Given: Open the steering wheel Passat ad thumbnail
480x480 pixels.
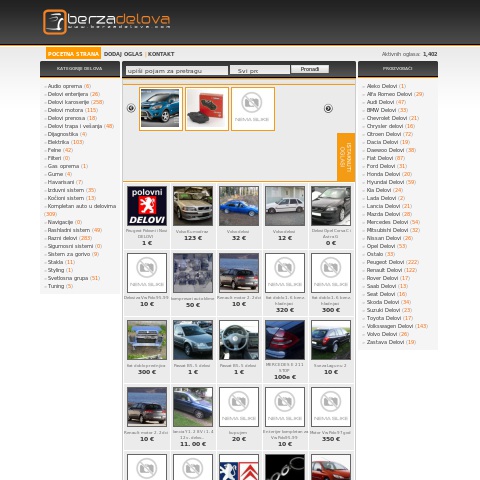Looking at the screenshot, I should click(x=239, y=340).
